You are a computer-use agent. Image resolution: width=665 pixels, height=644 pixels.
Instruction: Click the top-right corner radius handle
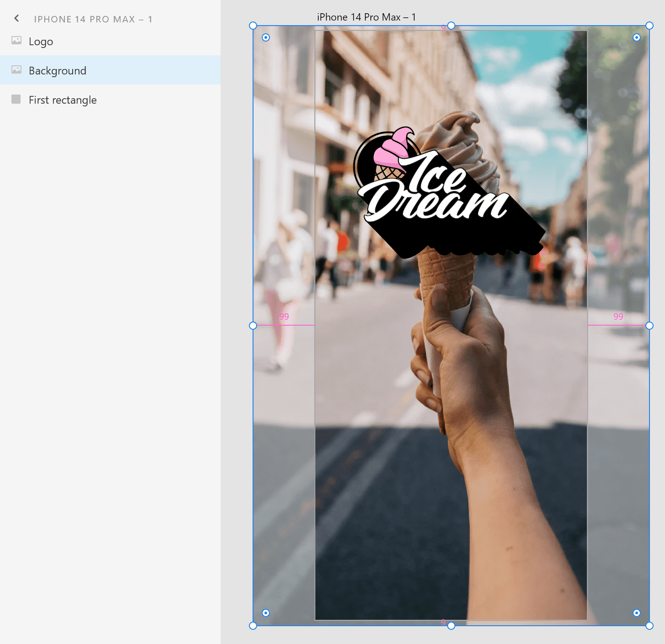[637, 37]
